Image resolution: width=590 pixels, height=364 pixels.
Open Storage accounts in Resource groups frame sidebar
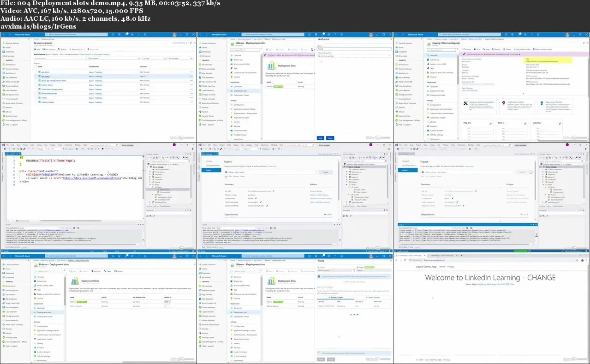pyautogui.click(x=11, y=95)
